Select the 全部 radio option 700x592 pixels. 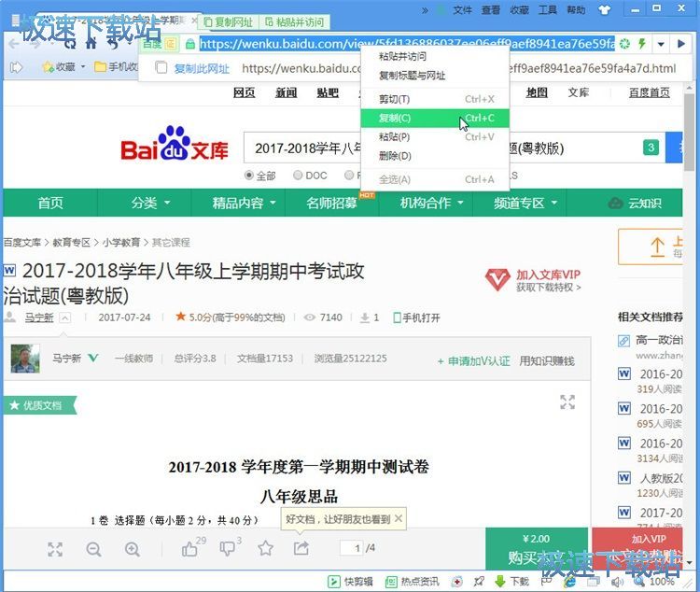click(249, 176)
